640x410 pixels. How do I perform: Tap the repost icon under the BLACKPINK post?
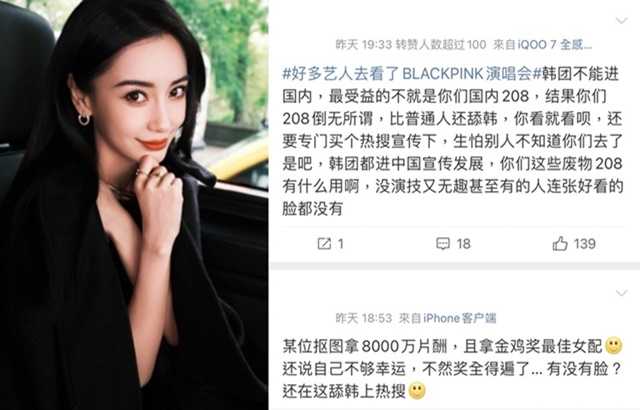pyautogui.click(x=324, y=244)
